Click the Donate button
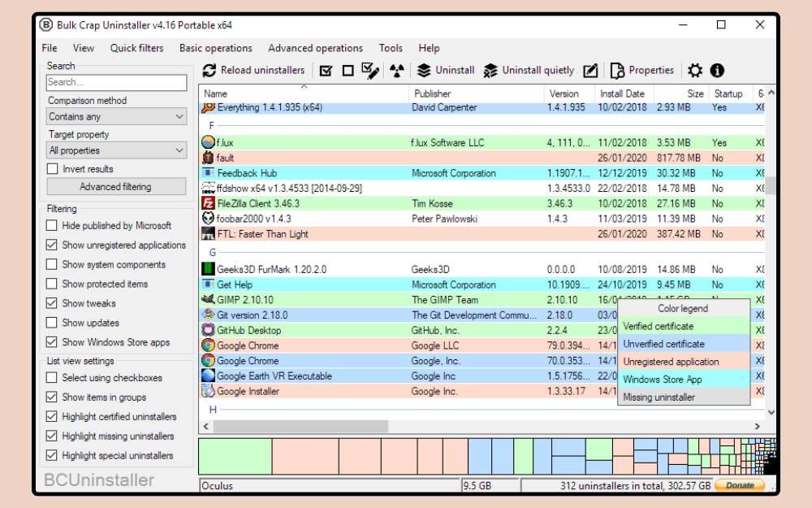This screenshot has height=508, width=812. (740, 486)
